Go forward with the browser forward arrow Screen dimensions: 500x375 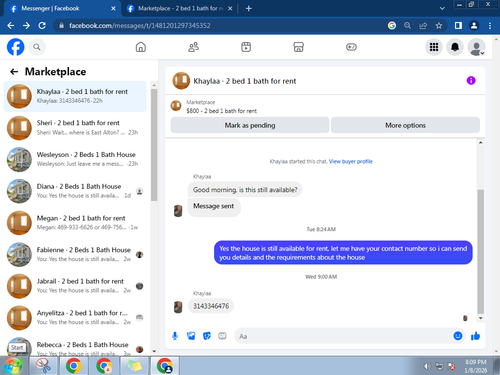coord(26,25)
